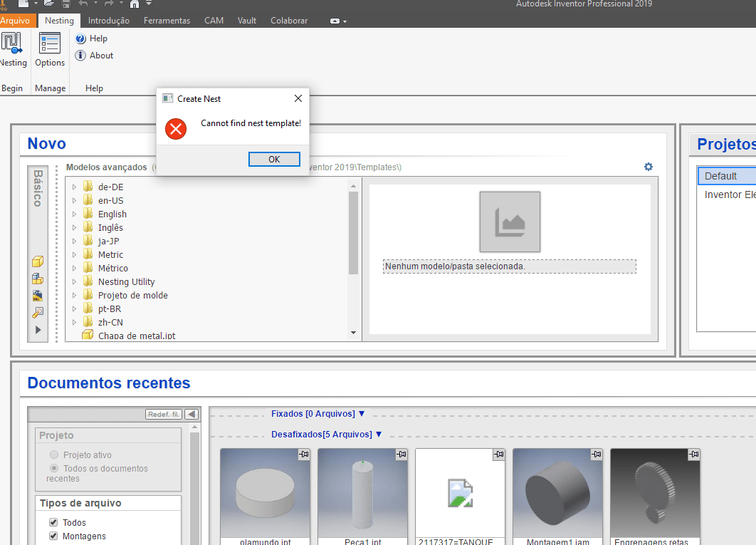
Task: Select the Presentation icon in Básico sidebar
Action: click(38, 313)
